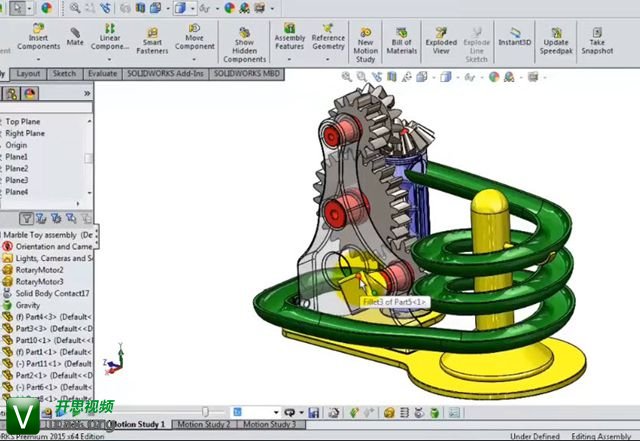Click Section View in heads-up toolbar
Viewport: 640px width, 441px height.
392,77
